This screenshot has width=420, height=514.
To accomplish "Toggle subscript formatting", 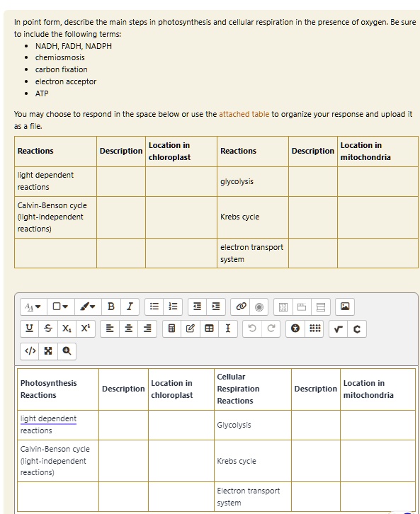I will point(67,329).
